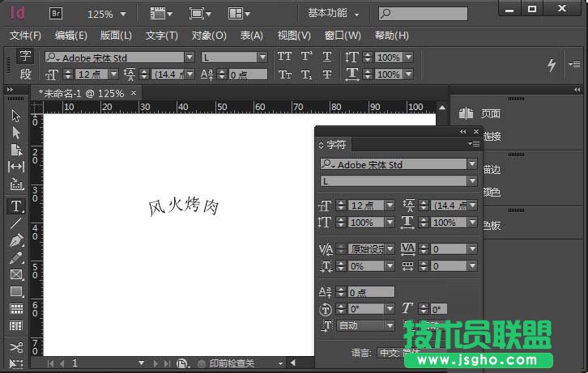Select the Pencil tool

[15, 257]
